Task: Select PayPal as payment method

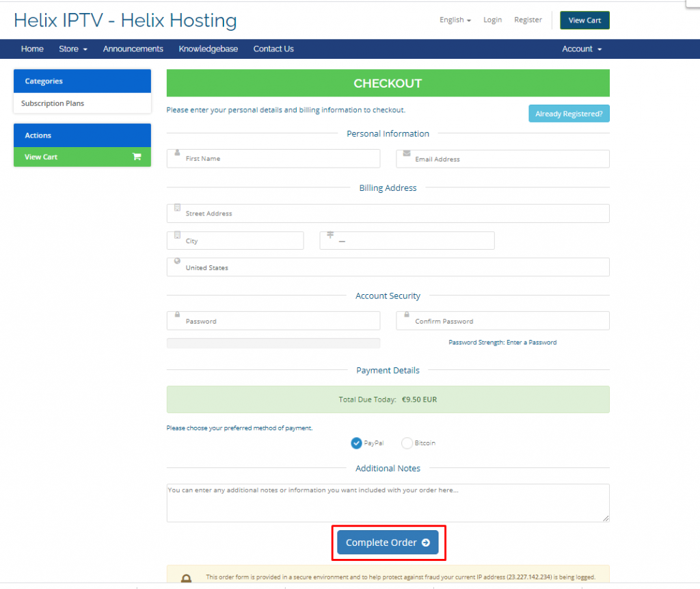Action: 356,443
